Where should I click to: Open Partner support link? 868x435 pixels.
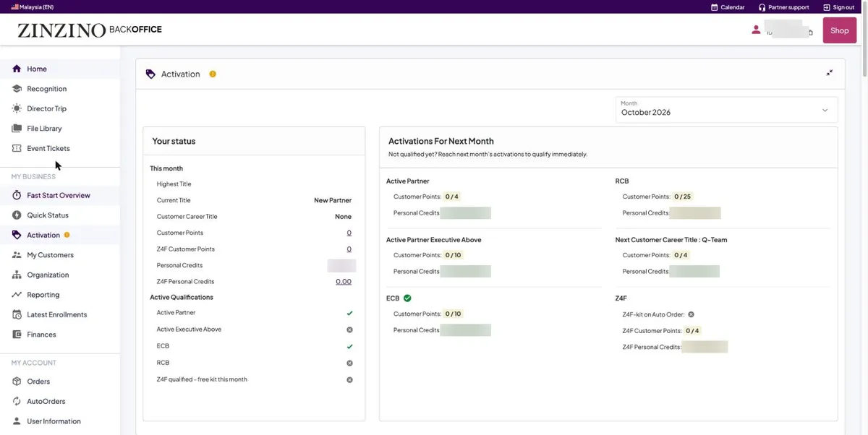(x=783, y=7)
